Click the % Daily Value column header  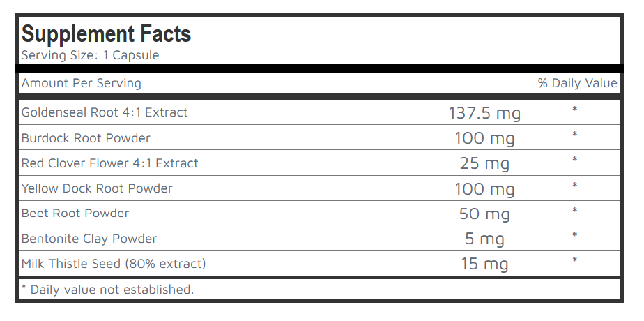[x=577, y=83]
